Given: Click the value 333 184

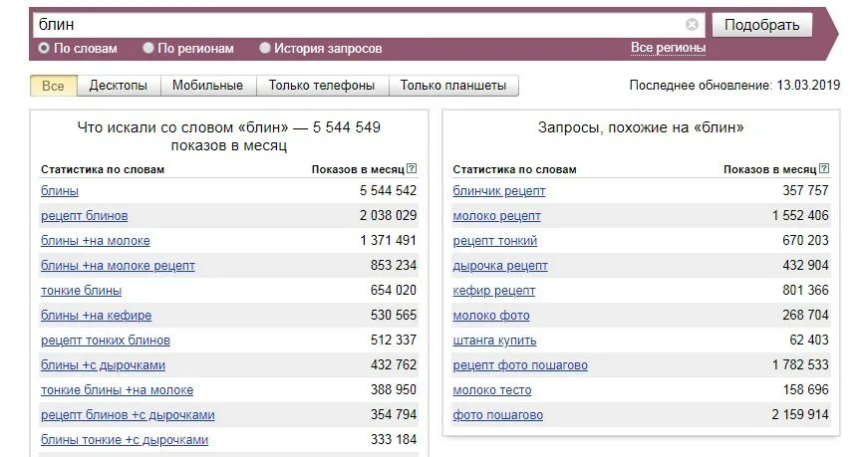Looking at the screenshot, I should [394, 439].
